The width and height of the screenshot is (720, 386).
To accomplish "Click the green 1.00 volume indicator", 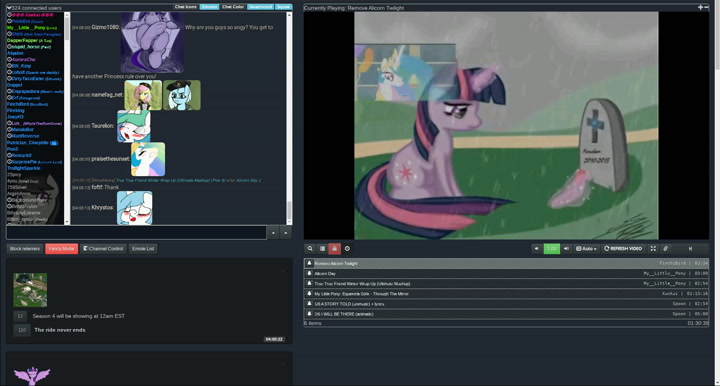I will pos(551,249).
